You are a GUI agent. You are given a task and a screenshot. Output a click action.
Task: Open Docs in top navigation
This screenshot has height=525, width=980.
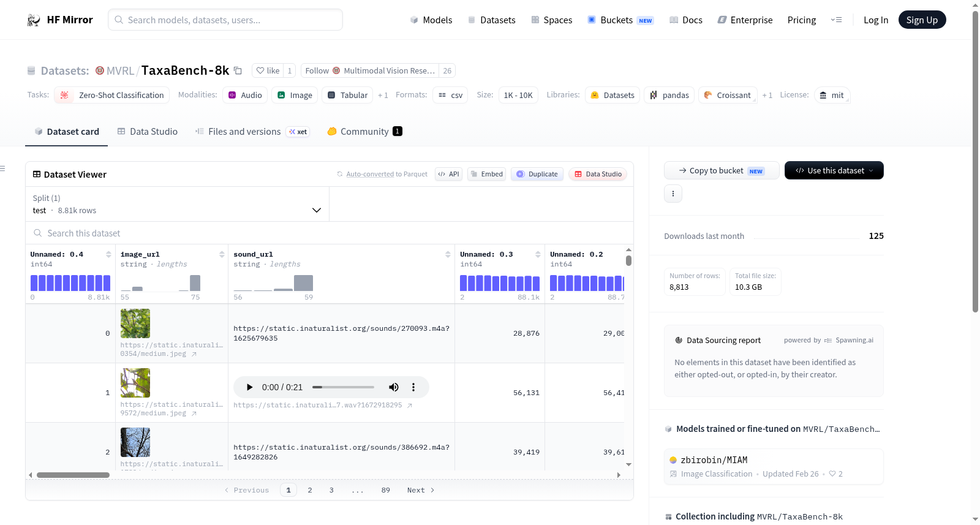pos(685,20)
